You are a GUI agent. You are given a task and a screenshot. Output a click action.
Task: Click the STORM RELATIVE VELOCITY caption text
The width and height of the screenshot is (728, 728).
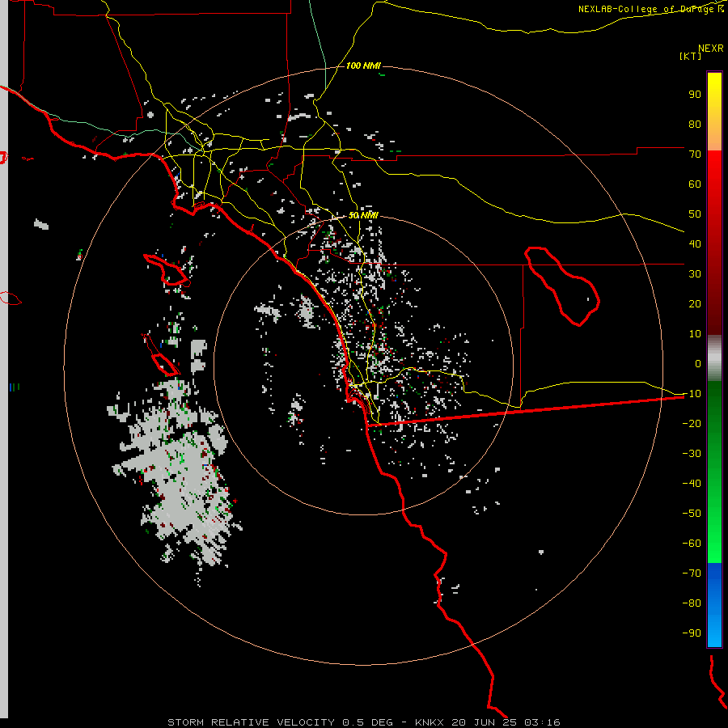point(251,722)
